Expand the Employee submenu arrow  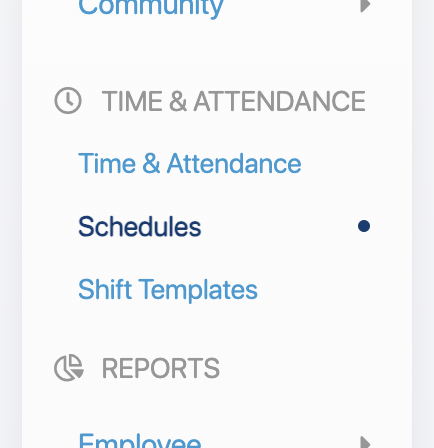365,442
